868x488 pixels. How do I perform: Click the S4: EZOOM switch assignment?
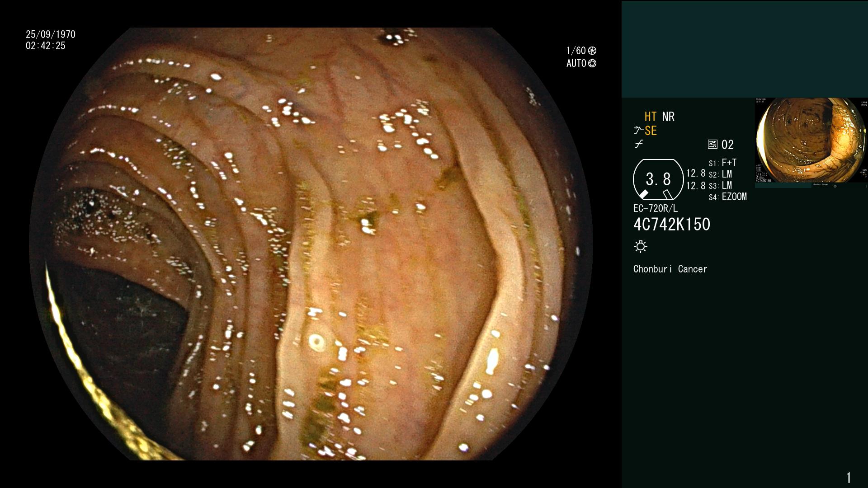tap(727, 197)
